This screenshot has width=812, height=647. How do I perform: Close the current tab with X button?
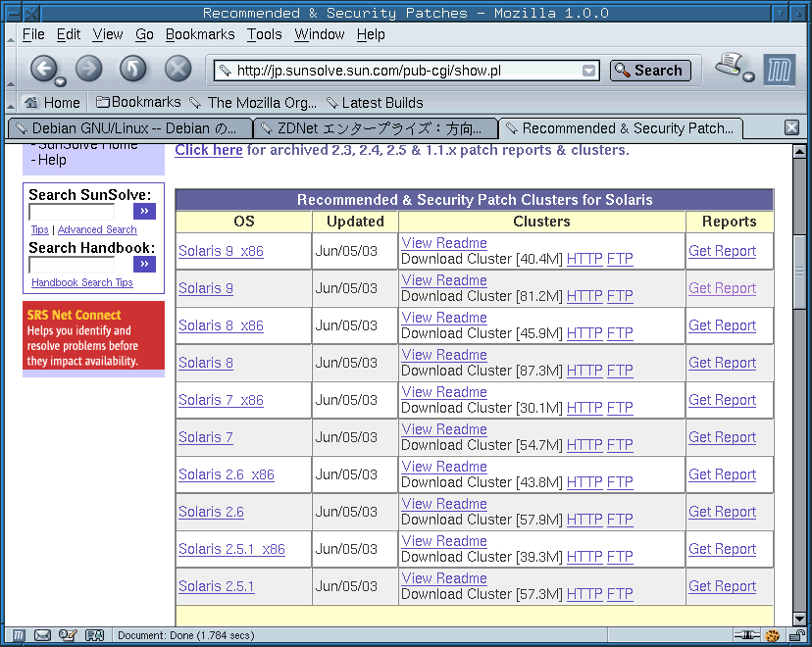[791, 127]
